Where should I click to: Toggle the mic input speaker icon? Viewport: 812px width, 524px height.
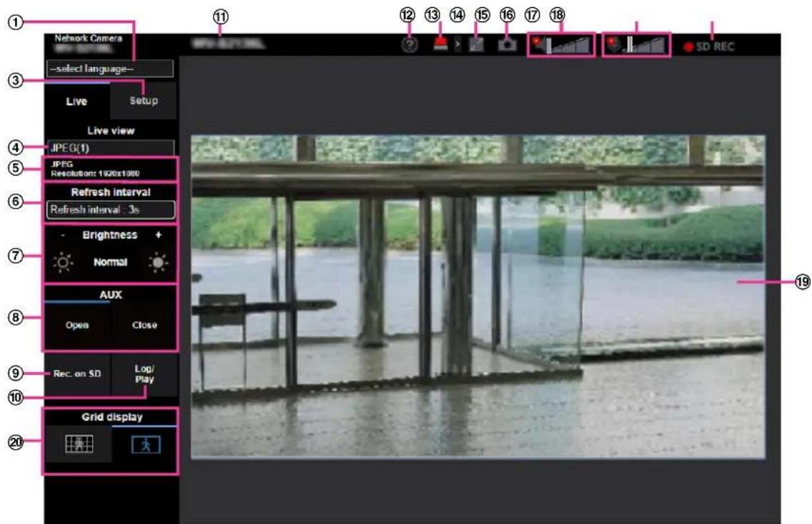pos(539,44)
